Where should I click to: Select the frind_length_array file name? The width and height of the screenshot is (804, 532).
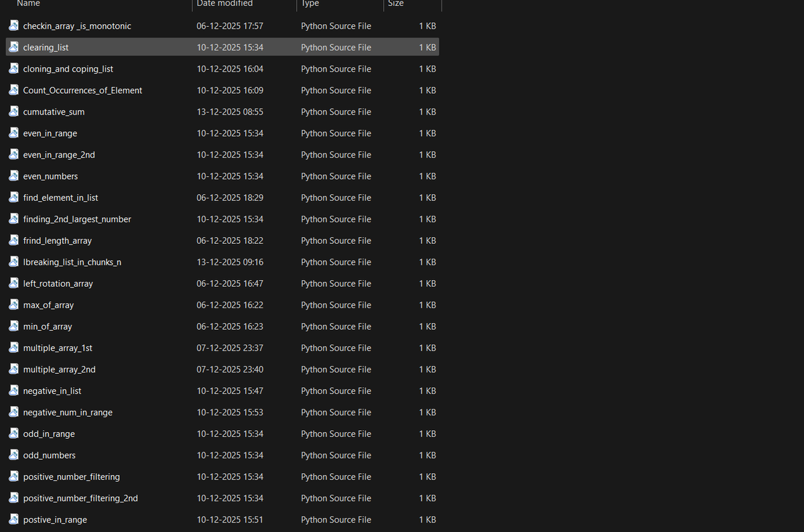[x=58, y=241]
